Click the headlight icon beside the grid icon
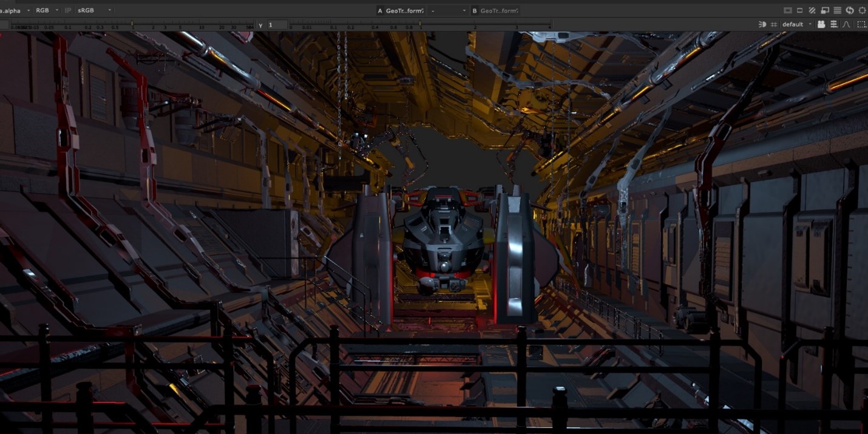 point(762,24)
